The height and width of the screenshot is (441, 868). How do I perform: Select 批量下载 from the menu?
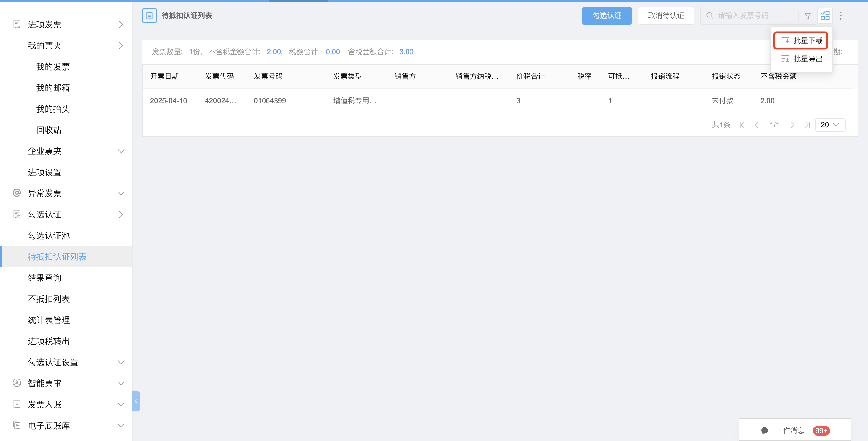(x=801, y=41)
